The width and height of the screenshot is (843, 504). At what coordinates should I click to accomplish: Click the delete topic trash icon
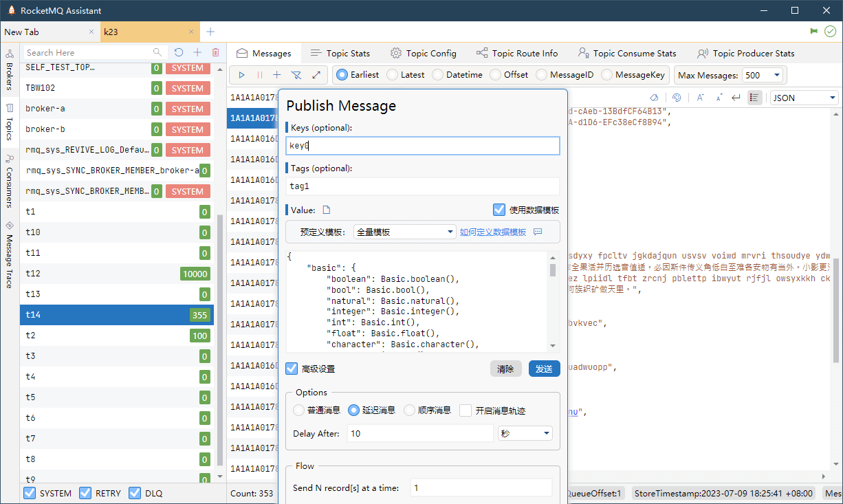tap(215, 52)
